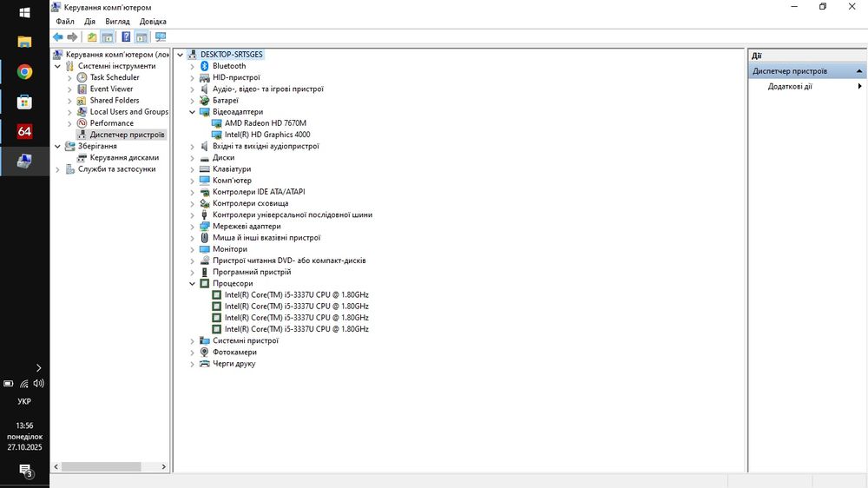The image size is (868, 488).
Task: Select Shared Folders in the left tree
Action: click(x=115, y=100)
